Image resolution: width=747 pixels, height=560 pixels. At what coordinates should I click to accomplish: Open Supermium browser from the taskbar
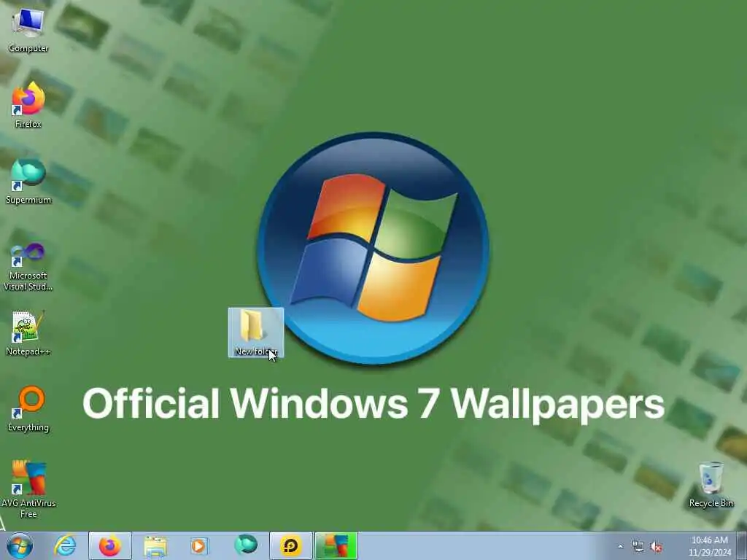[245, 545]
